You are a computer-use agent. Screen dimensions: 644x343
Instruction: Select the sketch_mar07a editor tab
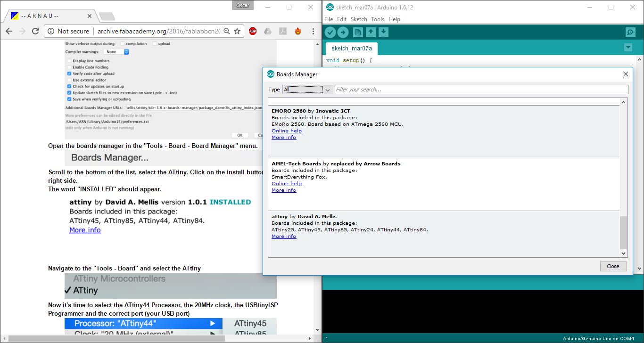pos(351,48)
